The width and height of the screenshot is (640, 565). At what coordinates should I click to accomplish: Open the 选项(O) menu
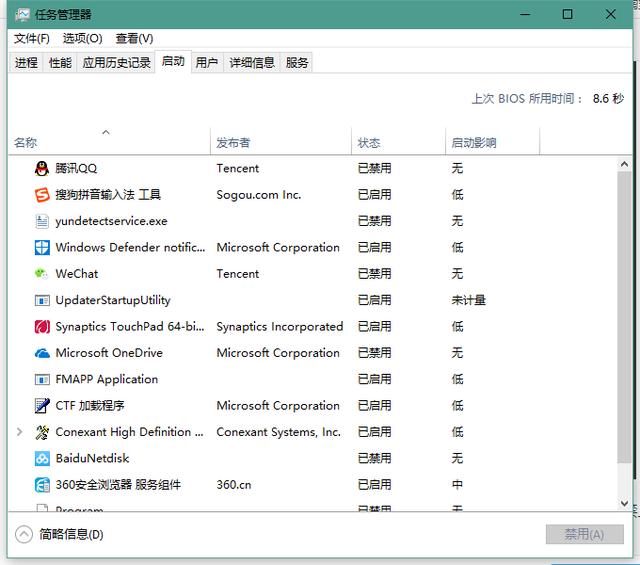(82, 38)
